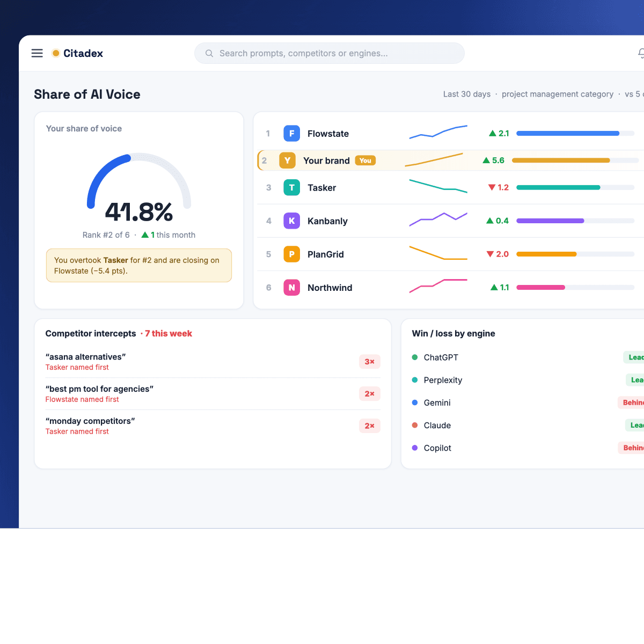The image size is (644, 644).
Task: Click the Northwind trend sparkline
Action: [438, 286]
